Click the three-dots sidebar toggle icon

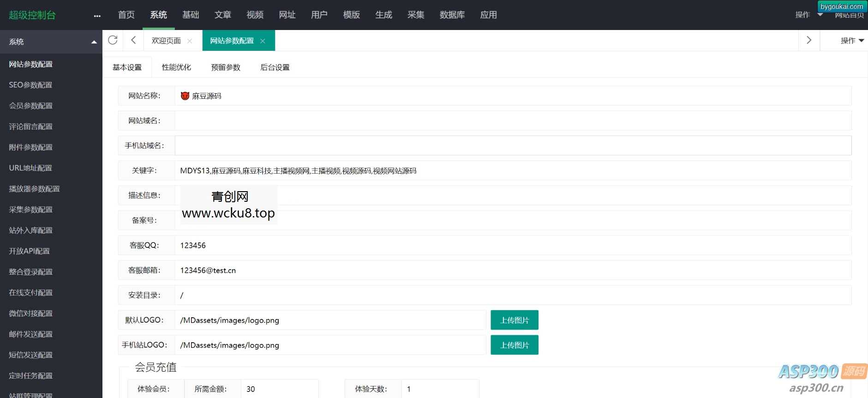pos(97,16)
